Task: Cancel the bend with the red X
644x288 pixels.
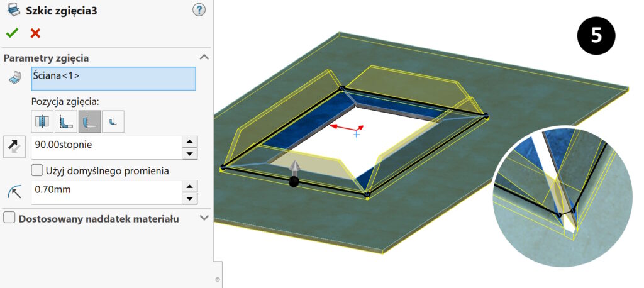Action: [35, 33]
